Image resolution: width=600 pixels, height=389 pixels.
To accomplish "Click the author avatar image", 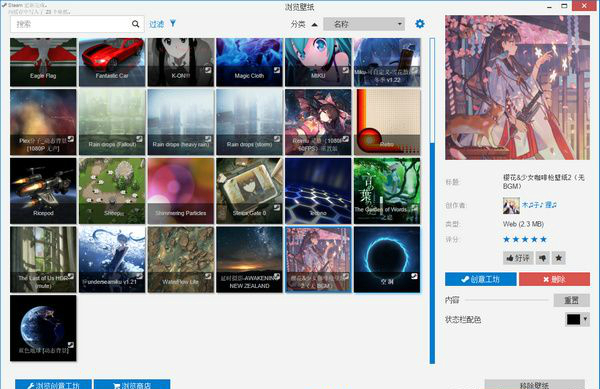I will (511, 205).
